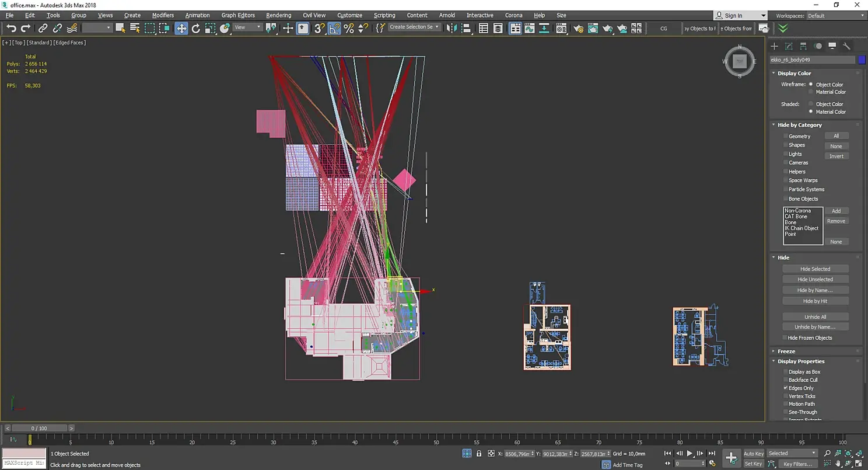The height and width of the screenshot is (470, 868).
Task: Uncheck the Edges Only checkbox
Action: [x=786, y=388]
